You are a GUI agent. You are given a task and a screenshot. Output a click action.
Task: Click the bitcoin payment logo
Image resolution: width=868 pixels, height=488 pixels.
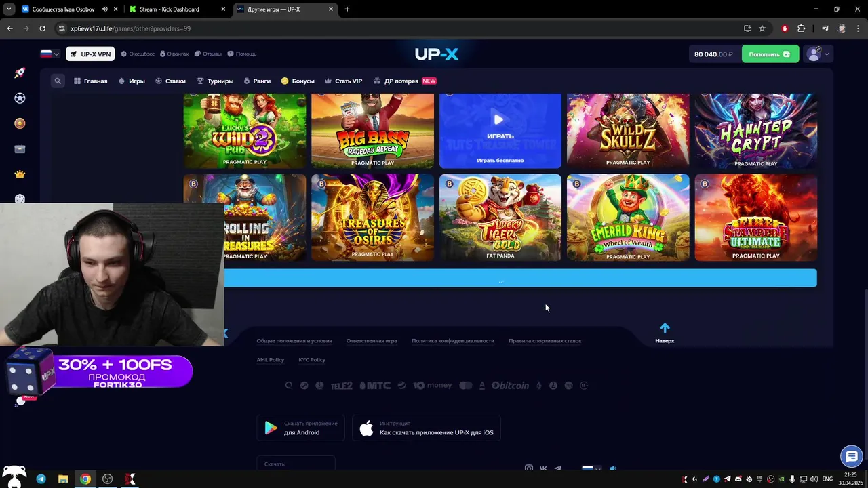point(511,385)
